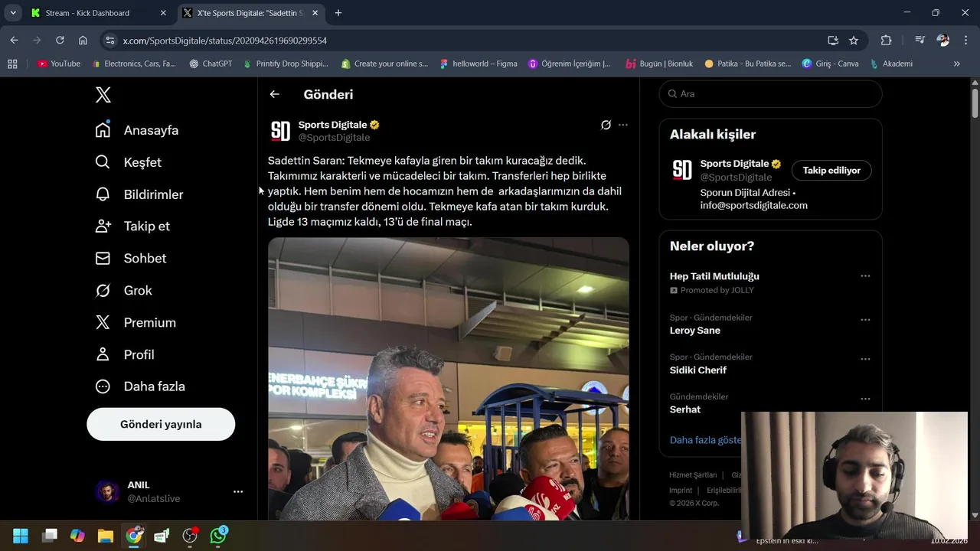Click the Gönderi yayınla button
The image size is (980, 551).
(161, 424)
